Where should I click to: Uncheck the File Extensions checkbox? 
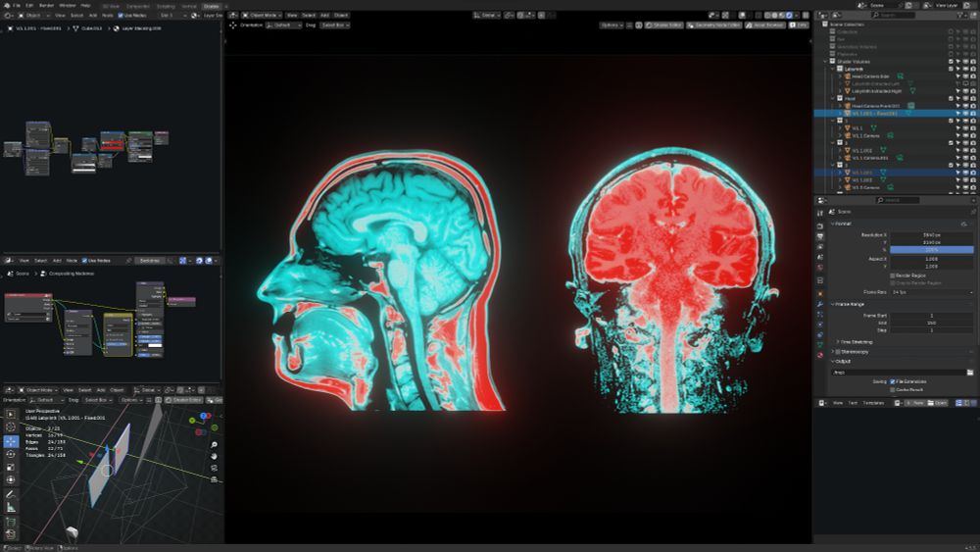[893, 381]
